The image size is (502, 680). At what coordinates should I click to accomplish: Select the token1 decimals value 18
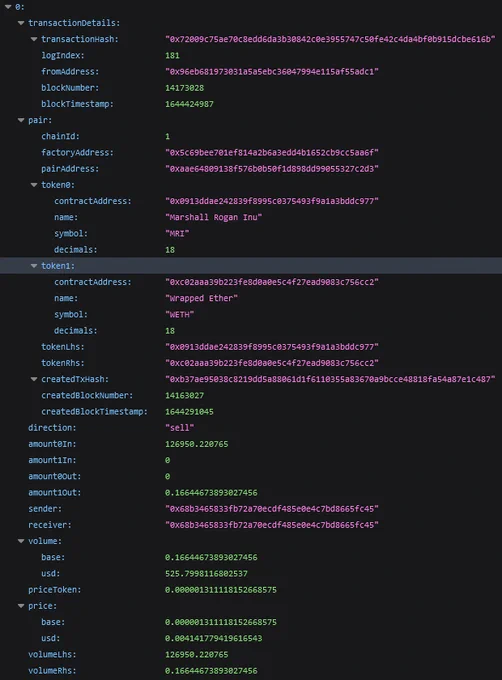pos(170,330)
